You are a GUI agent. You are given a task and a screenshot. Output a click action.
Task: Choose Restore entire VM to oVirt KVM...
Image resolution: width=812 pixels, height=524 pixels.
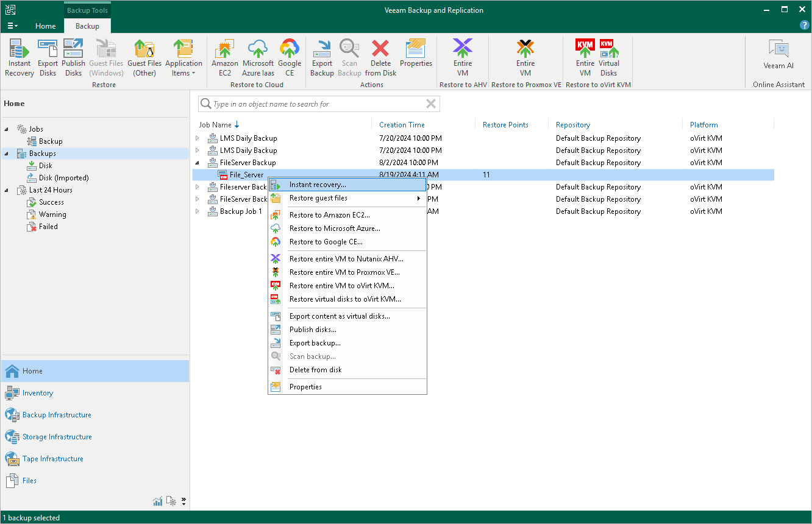pos(347,286)
